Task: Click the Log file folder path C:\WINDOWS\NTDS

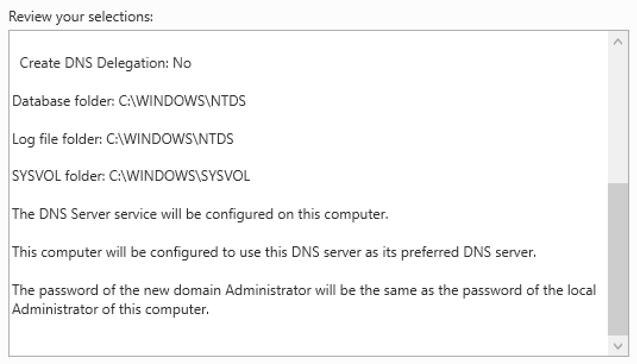Action: point(170,139)
